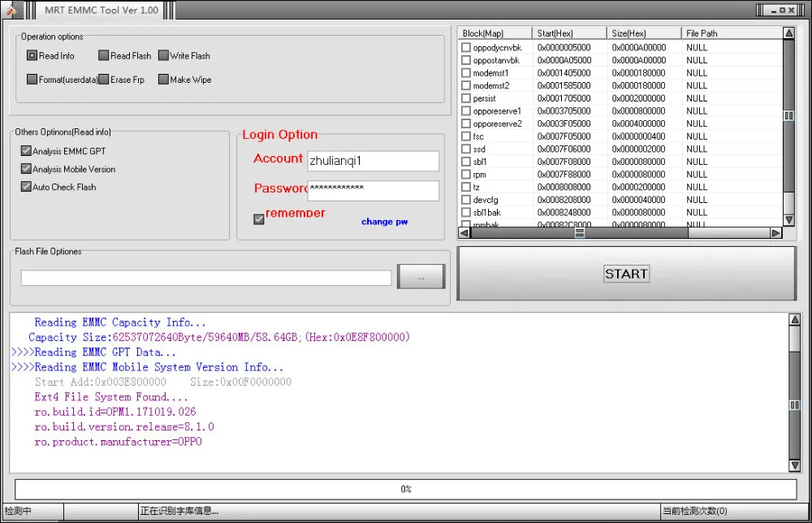Click the "..." browse button for flash file
Image resolution: width=812 pixels, height=523 pixels.
click(x=421, y=277)
